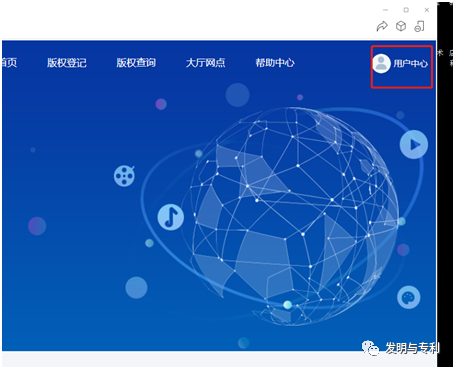Minimize the window
Image resolution: width=455 pixels, height=369 pixels.
coord(386,10)
